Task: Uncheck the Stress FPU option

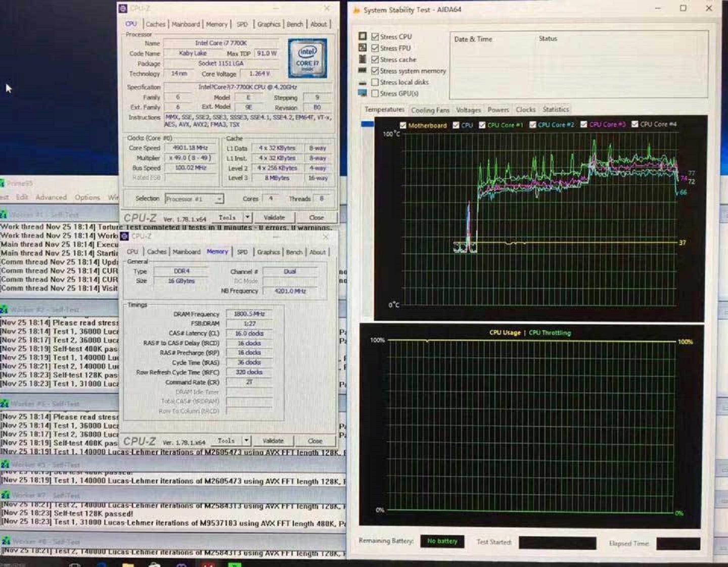Action: pos(375,48)
